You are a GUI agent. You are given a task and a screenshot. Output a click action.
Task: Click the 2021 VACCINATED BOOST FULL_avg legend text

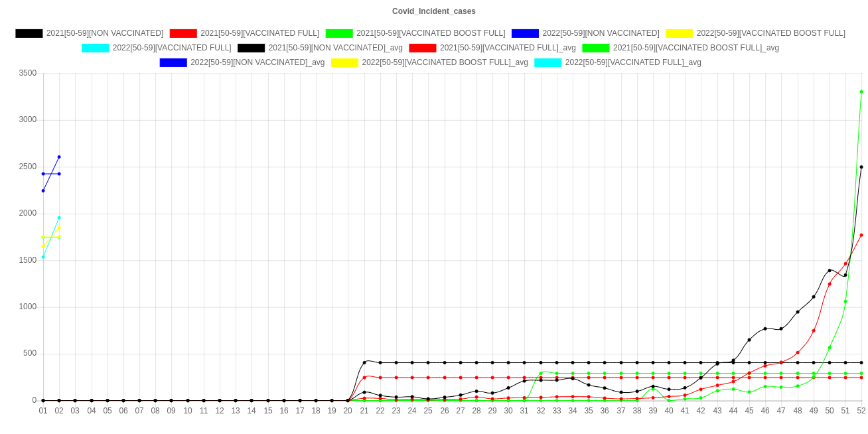coord(695,48)
